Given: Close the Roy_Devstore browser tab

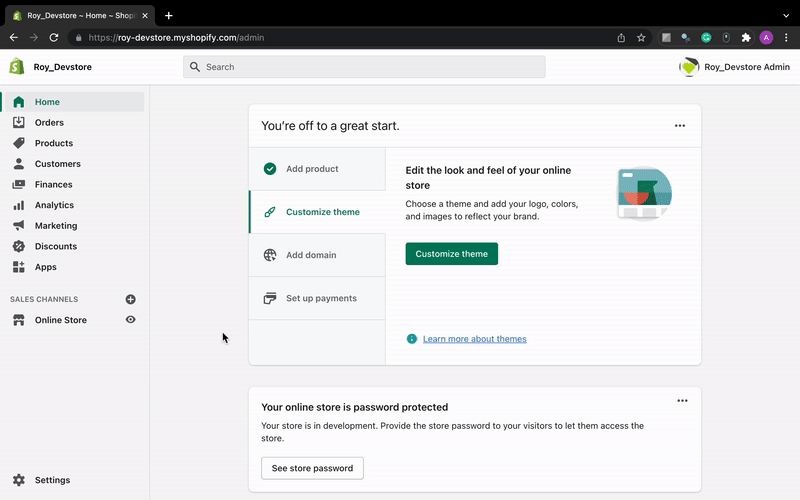Looking at the screenshot, I should 145,15.
